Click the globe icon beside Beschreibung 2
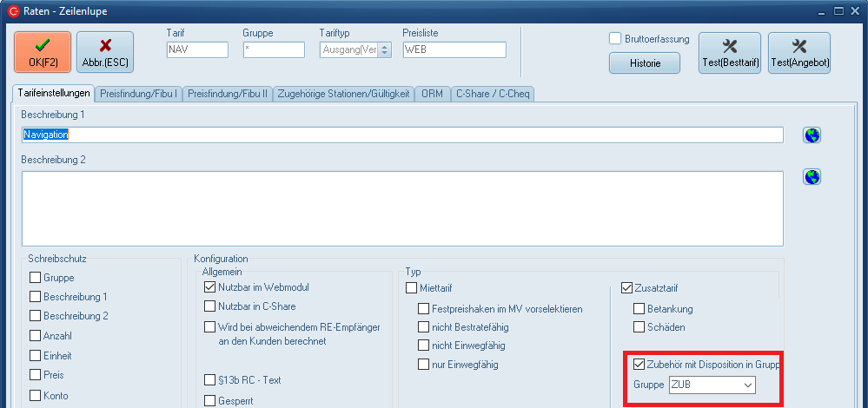This screenshot has width=868, height=408. tap(812, 177)
